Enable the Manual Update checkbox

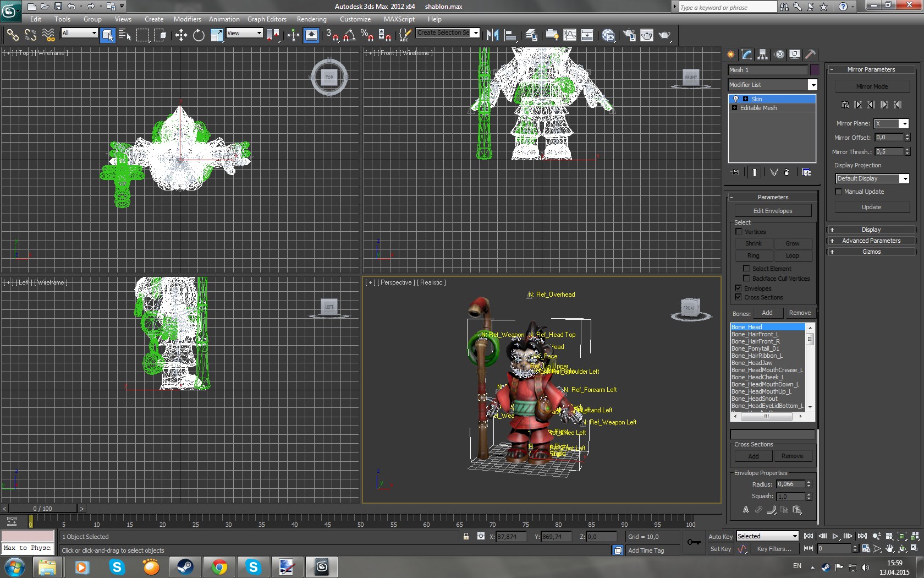point(838,192)
